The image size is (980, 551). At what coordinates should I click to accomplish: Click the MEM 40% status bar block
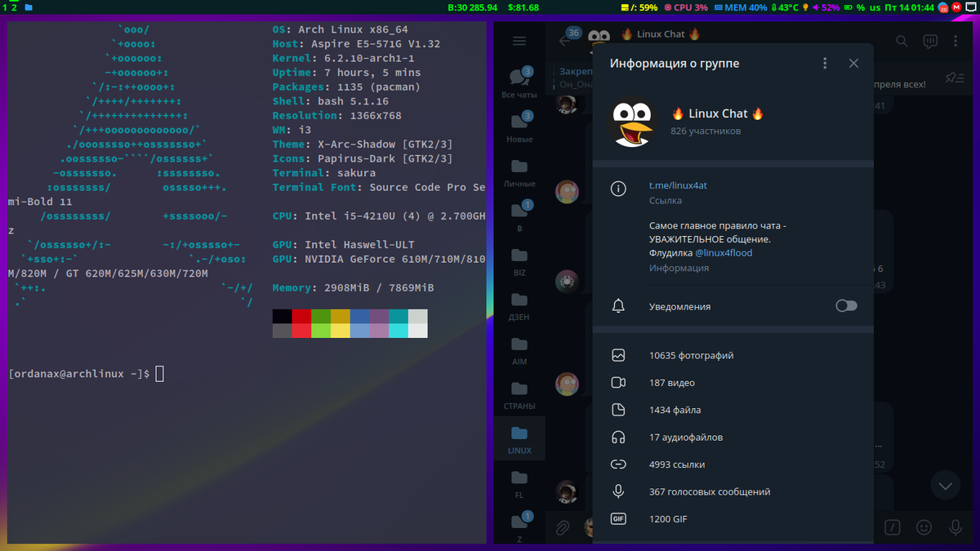tap(741, 7)
